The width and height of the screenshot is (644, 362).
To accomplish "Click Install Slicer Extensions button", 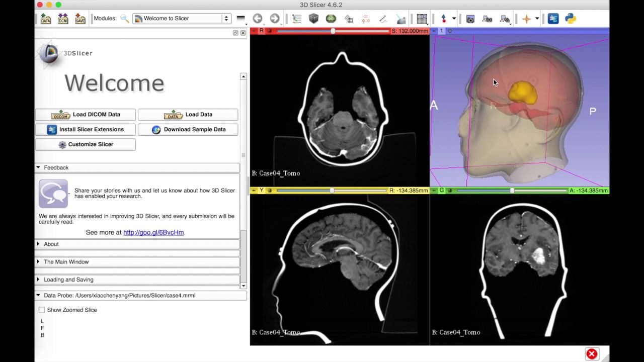I will [x=85, y=130].
